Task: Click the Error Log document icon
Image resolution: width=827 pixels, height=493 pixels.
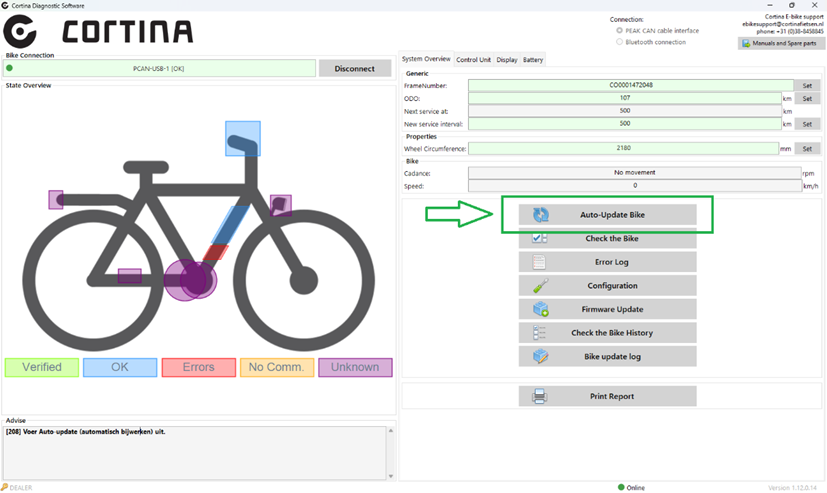Action: [x=540, y=262]
